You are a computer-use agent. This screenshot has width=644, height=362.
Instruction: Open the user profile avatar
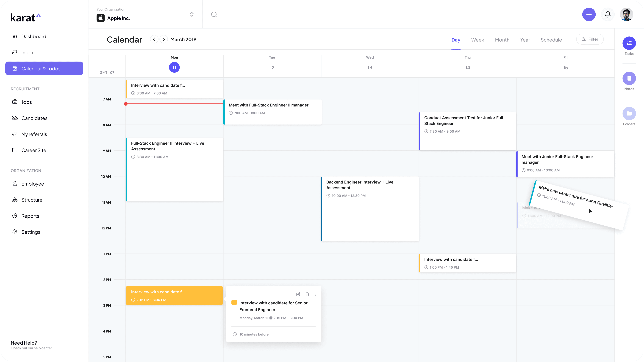pyautogui.click(x=626, y=14)
